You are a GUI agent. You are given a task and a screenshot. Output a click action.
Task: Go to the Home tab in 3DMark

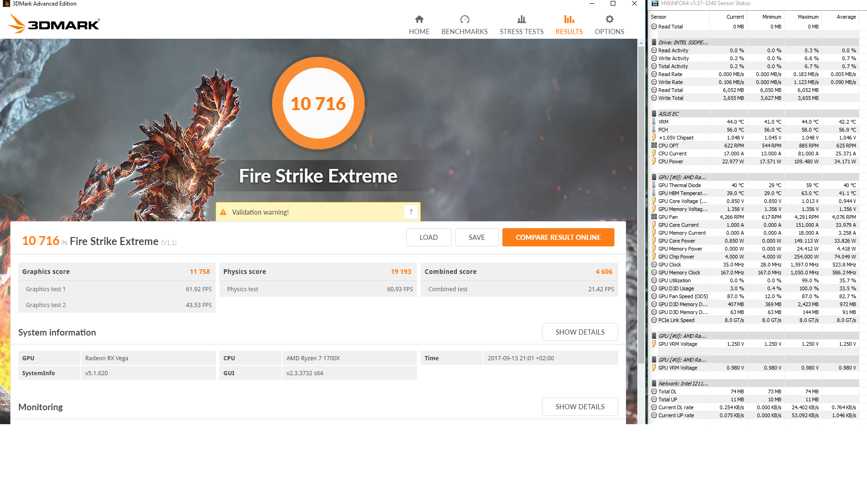419,25
